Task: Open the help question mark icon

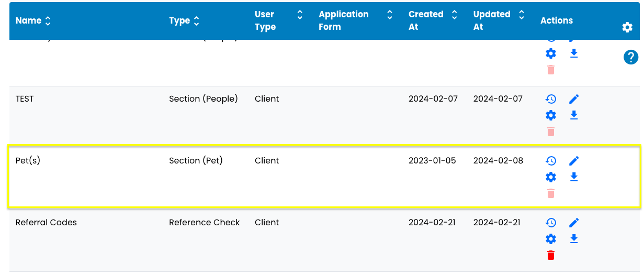Action: [631, 57]
